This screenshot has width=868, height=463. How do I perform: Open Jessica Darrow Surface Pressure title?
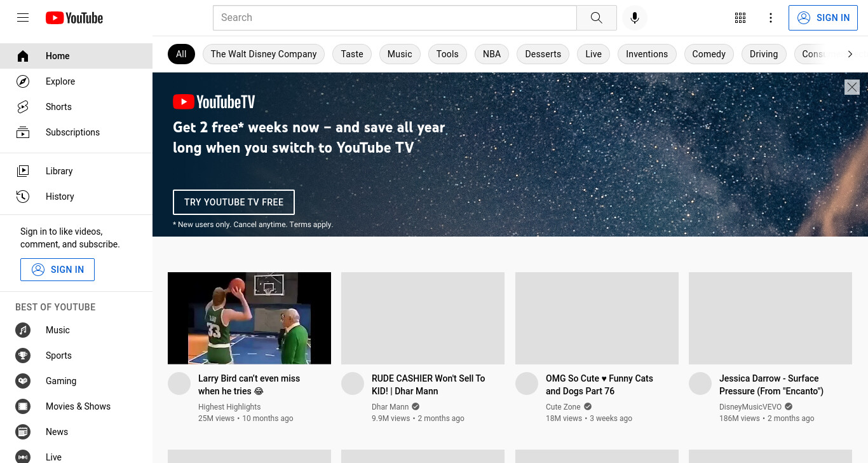(x=771, y=385)
